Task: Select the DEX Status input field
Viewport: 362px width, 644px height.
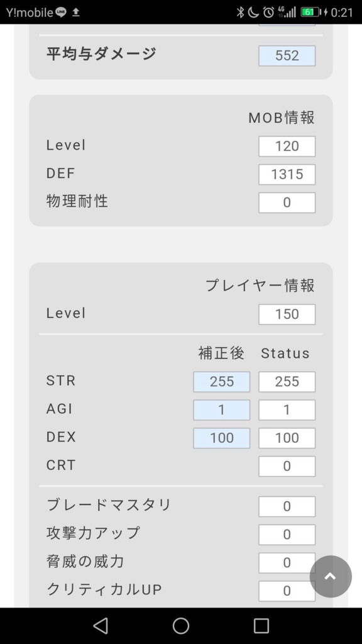Action: click(287, 438)
